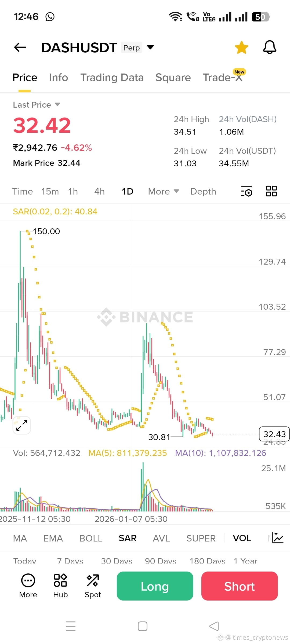Tap the WhatsApp notification icon

point(50,17)
